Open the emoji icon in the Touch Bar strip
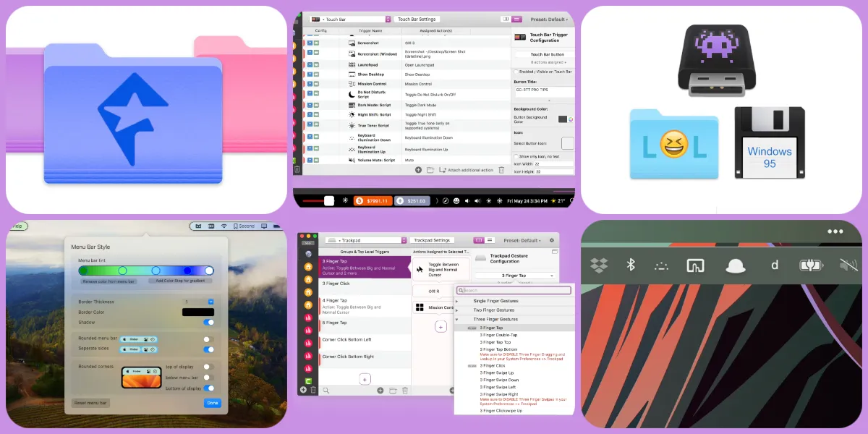 pos(456,200)
